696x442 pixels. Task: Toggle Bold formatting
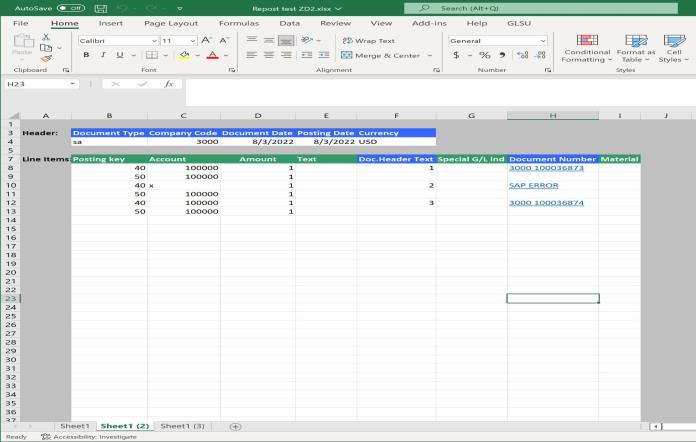[x=86, y=55]
